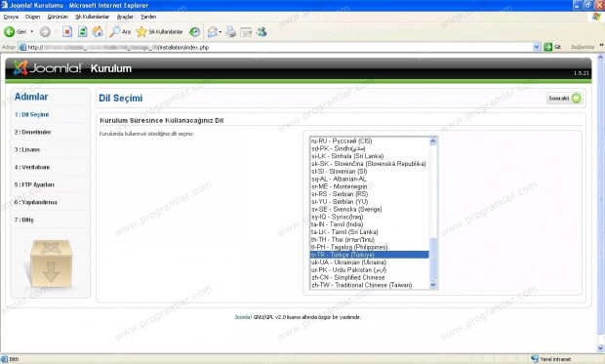605x364 pixels.
Task: Click the Joomla! logo in the header
Action: pos(48,68)
